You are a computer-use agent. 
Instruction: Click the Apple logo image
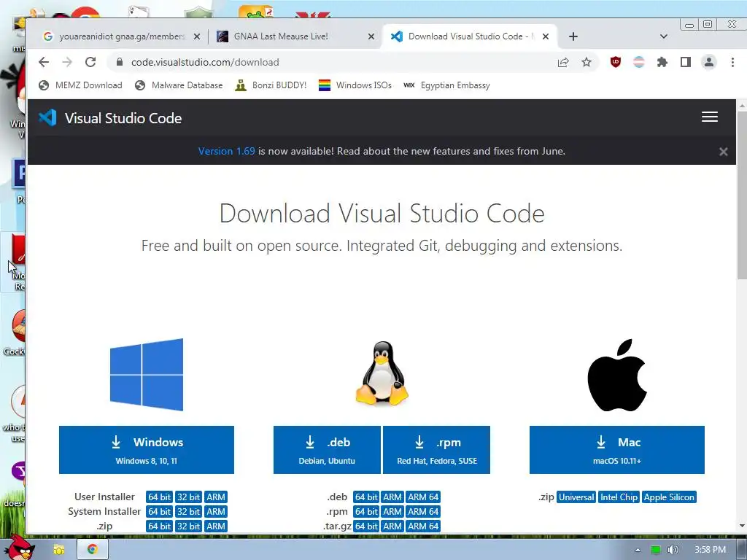617,375
